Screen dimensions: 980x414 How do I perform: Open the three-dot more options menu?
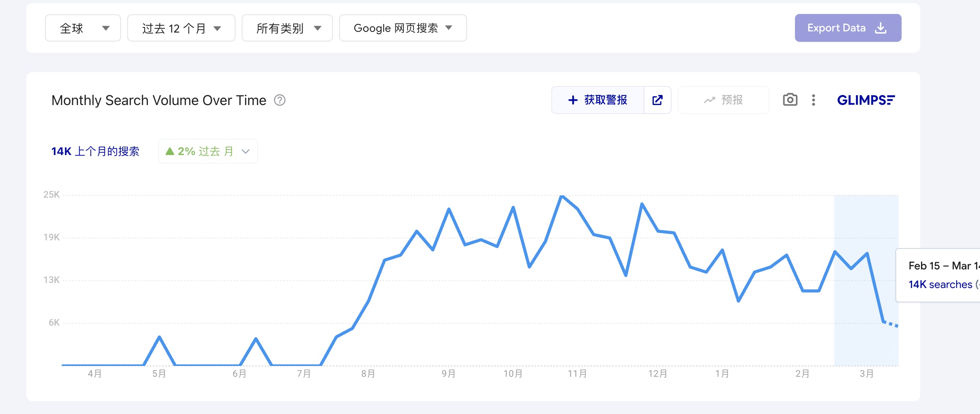tap(814, 100)
